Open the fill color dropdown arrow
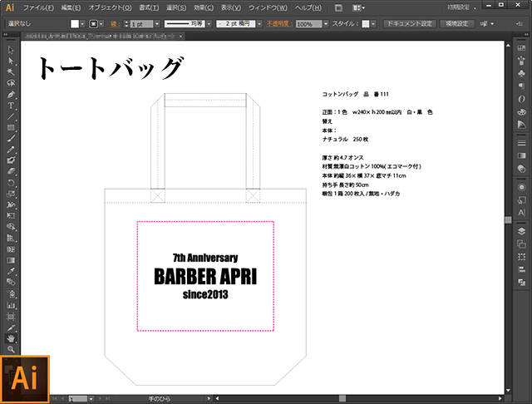The image size is (532, 404). click(x=82, y=24)
